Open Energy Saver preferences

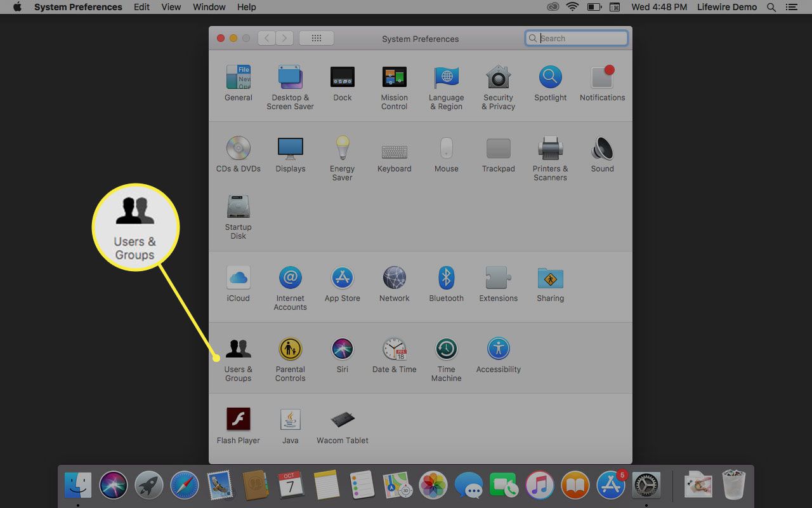point(343,158)
